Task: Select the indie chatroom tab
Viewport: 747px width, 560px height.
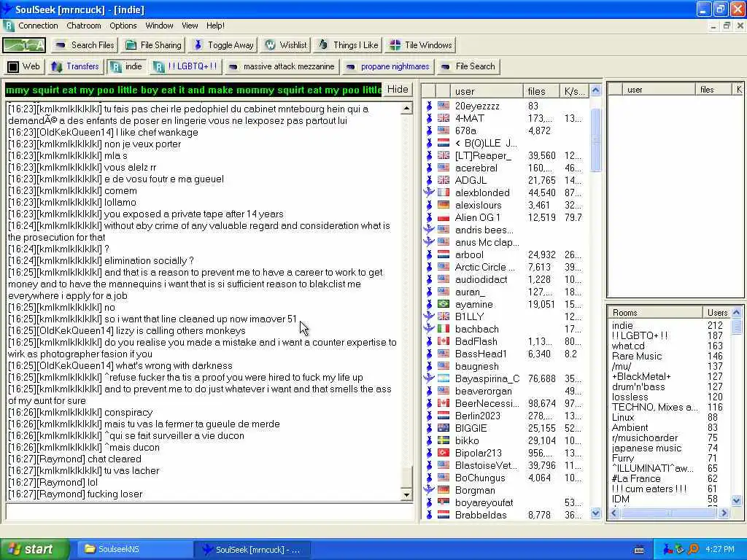Action: pyautogui.click(x=127, y=66)
